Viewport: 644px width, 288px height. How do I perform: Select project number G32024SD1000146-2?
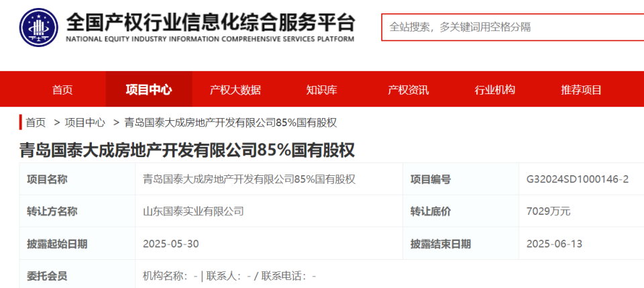coord(578,179)
